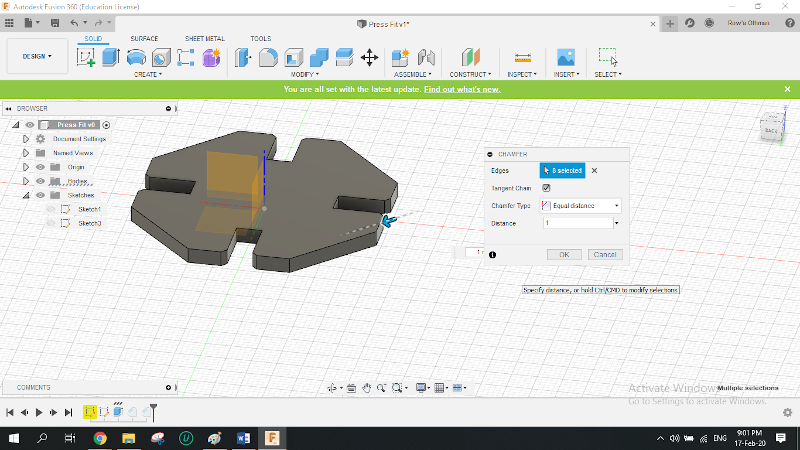Viewport: 800px width, 450px height.
Task: Collapse Sketches tree node
Action: pos(26,195)
